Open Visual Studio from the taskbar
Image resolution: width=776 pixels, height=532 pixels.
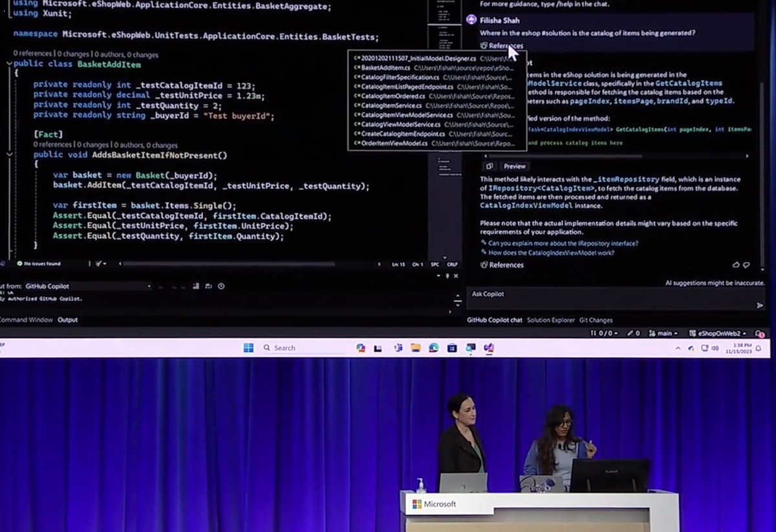click(489, 348)
